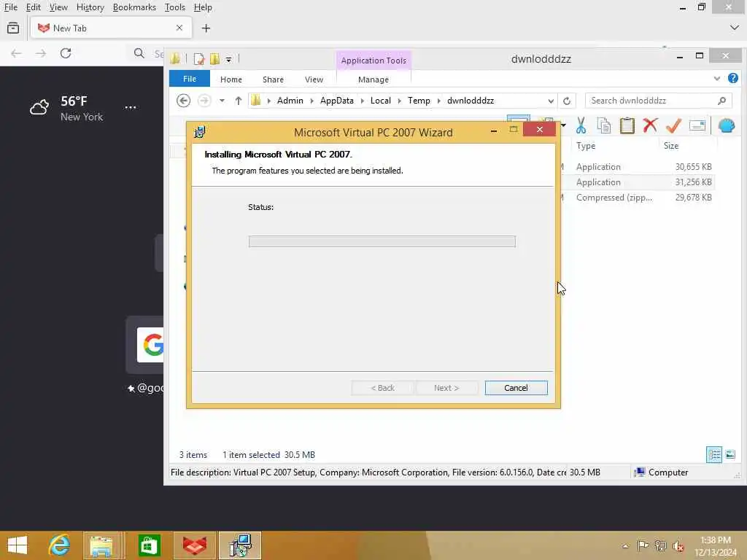Go up one folder level in Explorer
Screen dimensions: 747x560
coord(239,101)
